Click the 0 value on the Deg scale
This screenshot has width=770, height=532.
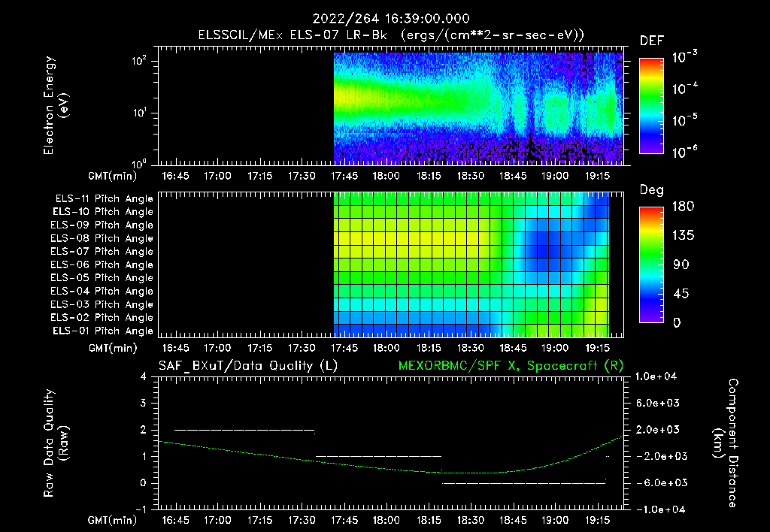click(678, 323)
